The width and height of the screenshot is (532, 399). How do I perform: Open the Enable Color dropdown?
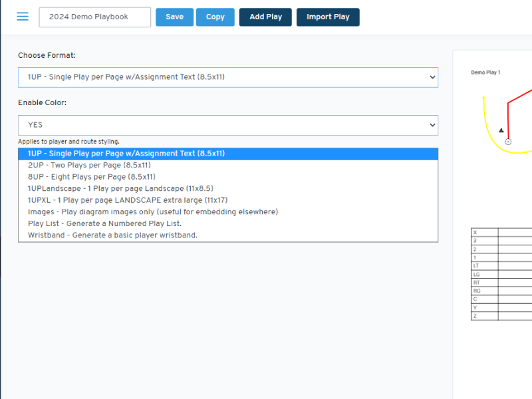click(227, 125)
